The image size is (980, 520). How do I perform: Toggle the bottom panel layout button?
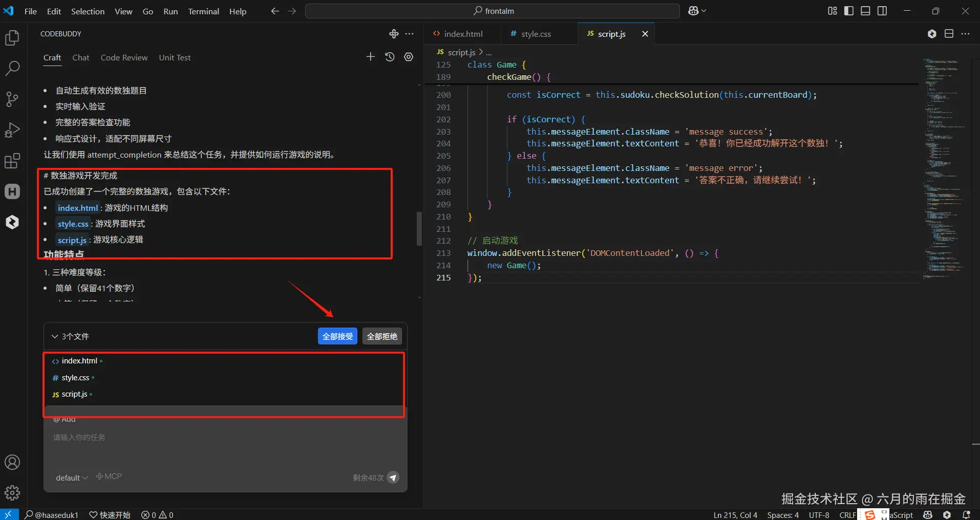(865, 11)
